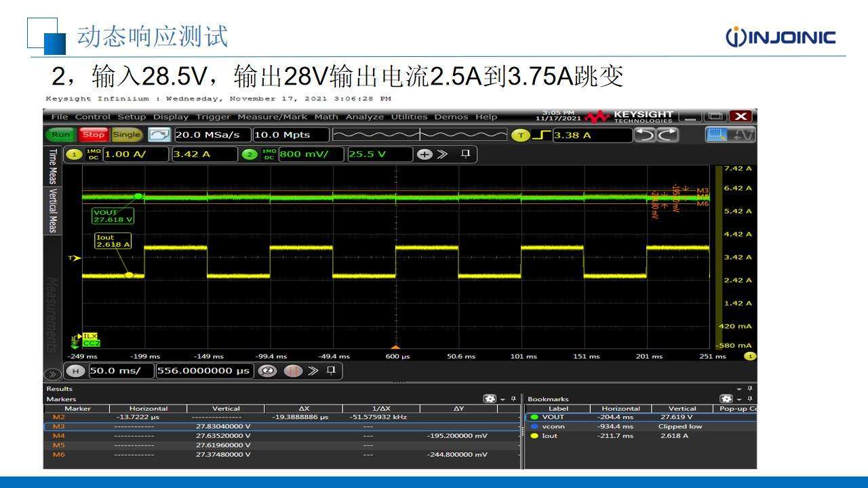Toggle channel 1 on/off button
868x488 pixels.
(x=73, y=154)
